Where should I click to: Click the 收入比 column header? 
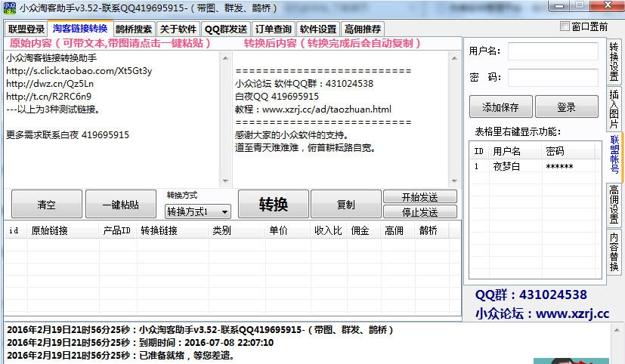click(329, 230)
